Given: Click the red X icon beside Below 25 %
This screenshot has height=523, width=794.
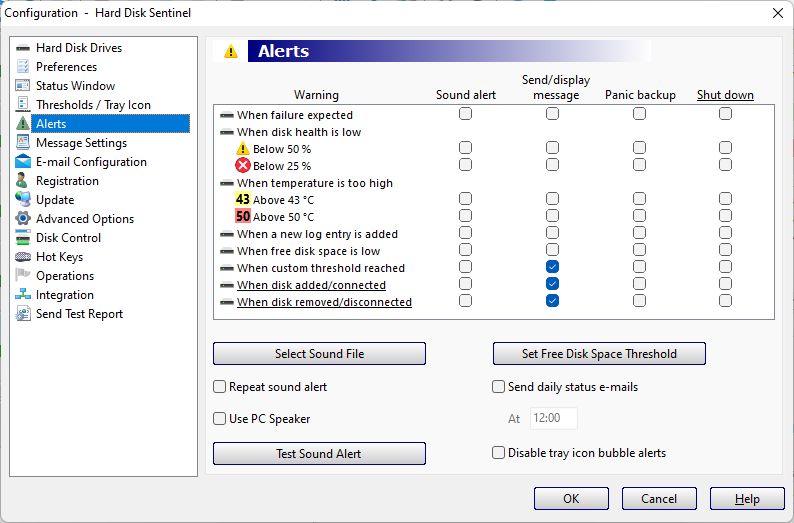Looking at the screenshot, I should [243, 165].
